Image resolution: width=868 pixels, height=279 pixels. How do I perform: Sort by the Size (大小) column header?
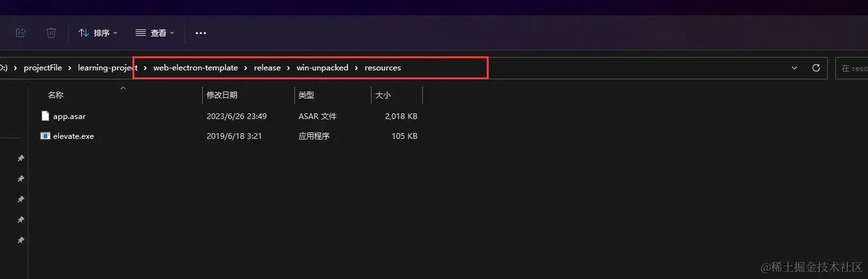(x=383, y=95)
